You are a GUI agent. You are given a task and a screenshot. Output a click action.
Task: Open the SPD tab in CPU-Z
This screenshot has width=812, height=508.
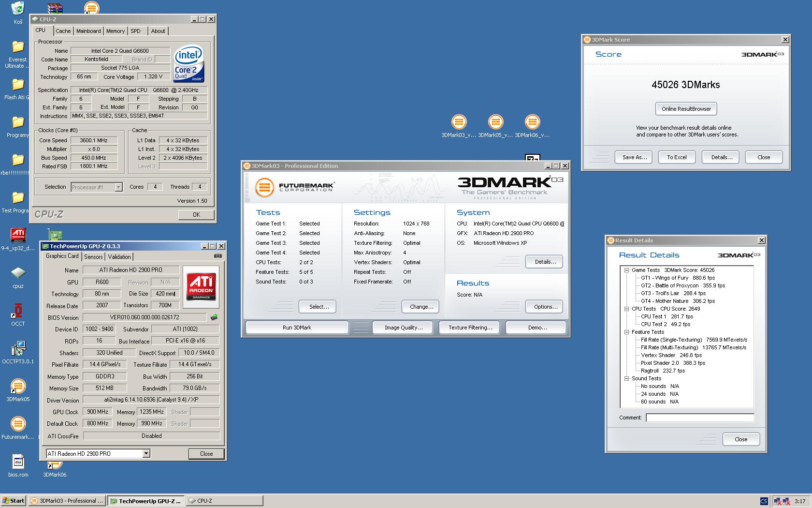(x=136, y=31)
